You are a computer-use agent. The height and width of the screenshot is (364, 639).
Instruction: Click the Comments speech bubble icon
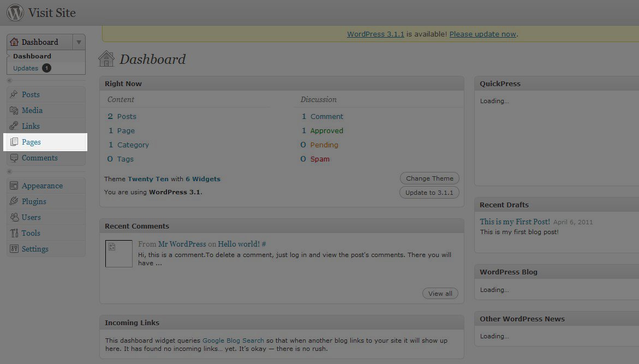tap(14, 158)
